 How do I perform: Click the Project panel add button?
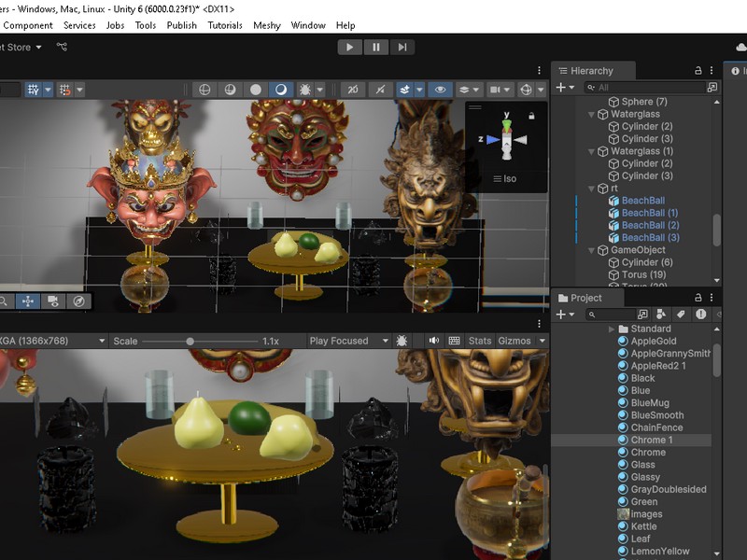pyautogui.click(x=561, y=315)
